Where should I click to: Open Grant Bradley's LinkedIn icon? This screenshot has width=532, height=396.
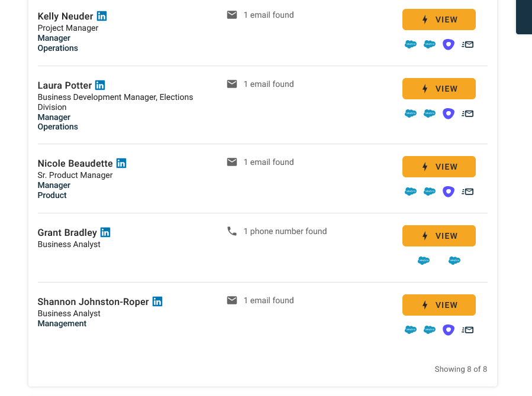coord(105,232)
